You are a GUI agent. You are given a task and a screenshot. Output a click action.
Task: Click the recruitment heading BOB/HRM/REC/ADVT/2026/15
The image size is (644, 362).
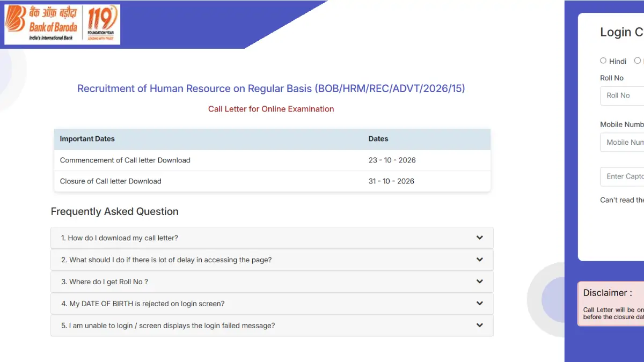[x=271, y=88]
